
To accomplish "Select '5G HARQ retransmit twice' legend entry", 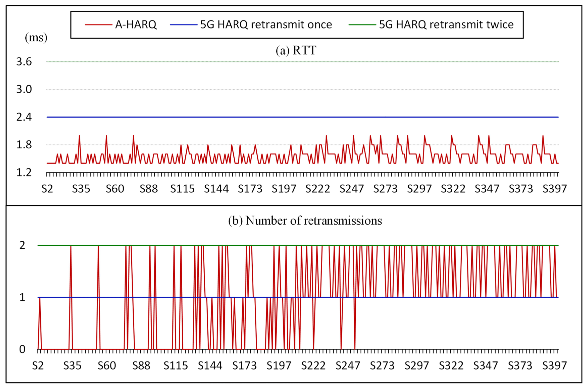I will coord(446,25).
